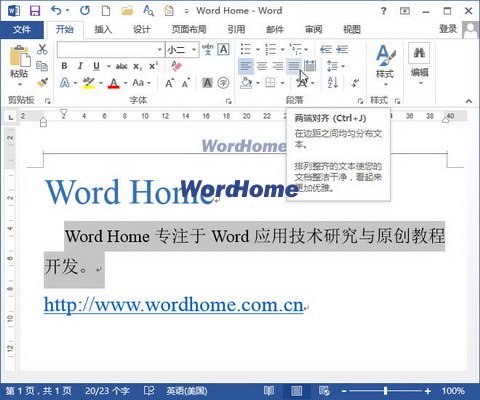This screenshot has width=480, height=400.
Task: Center the paragraph text
Action: click(x=262, y=66)
